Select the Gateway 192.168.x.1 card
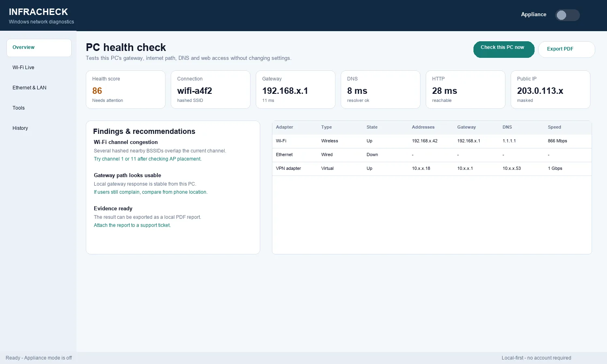Viewport: 607px width, 364px height. (x=295, y=89)
